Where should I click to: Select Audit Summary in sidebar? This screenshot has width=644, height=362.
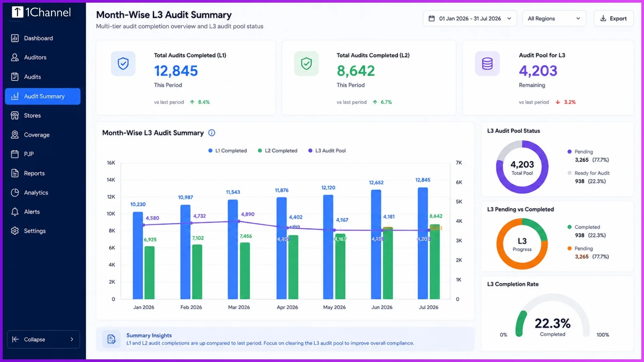43,96
